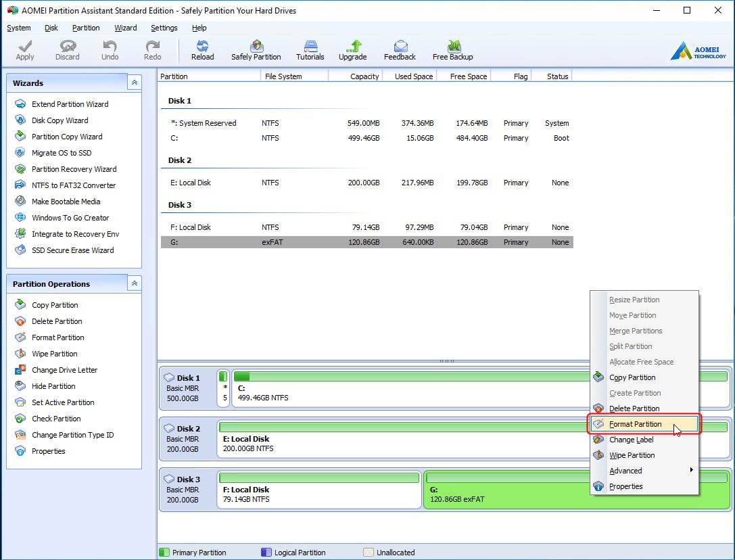Sort by the File System column header
This screenshot has height=560, width=735.
pos(294,76)
